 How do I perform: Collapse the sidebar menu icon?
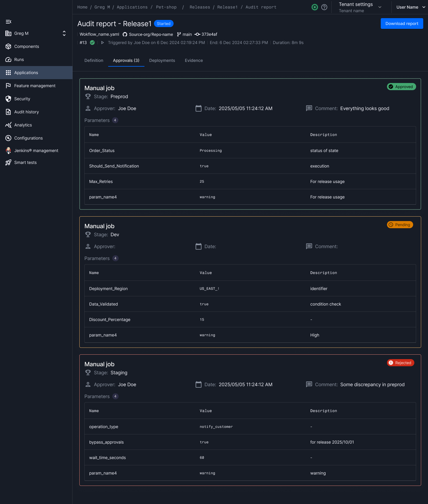click(8, 22)
